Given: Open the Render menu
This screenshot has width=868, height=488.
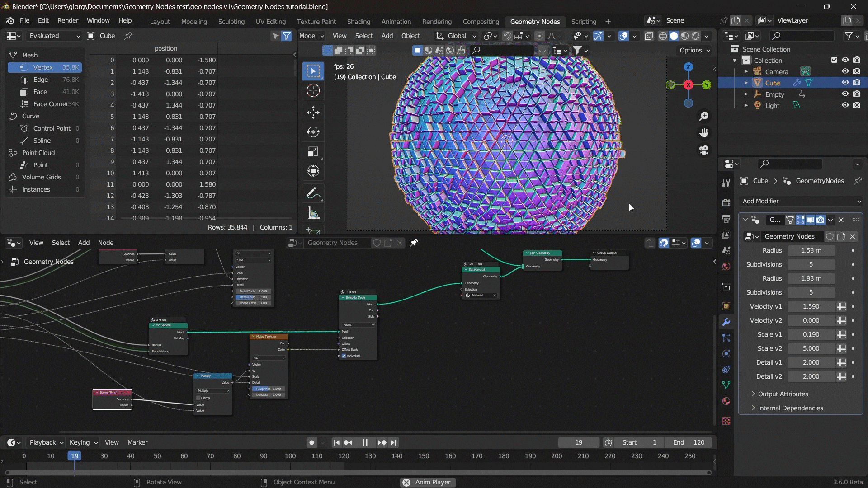Looking at the screenshot, I should (x=68, y=21).
